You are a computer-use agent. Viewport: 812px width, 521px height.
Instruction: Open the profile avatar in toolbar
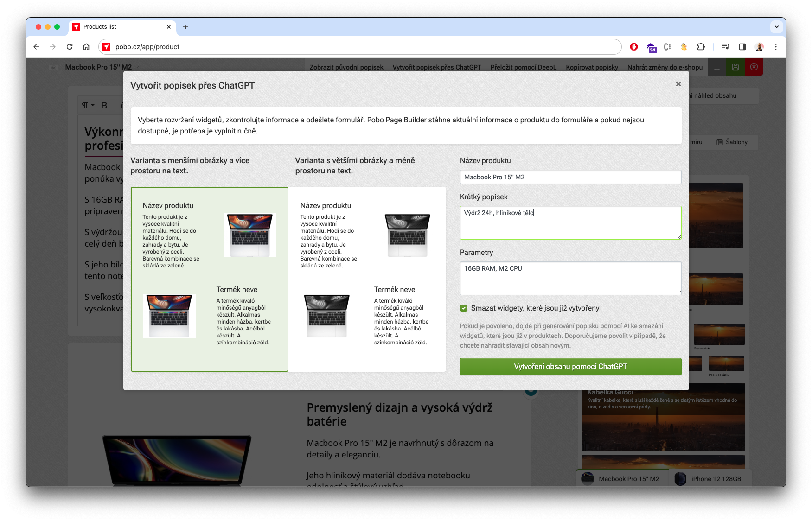[x=759, y=47]
